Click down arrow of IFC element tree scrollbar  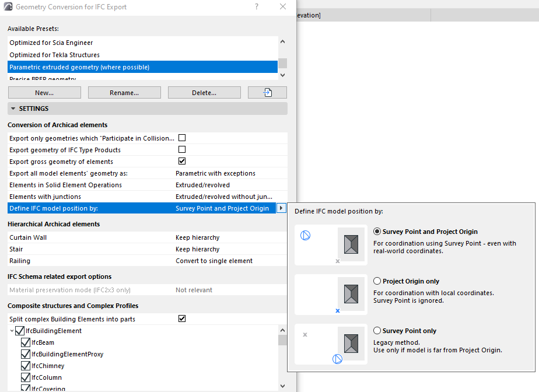[282, 386]
